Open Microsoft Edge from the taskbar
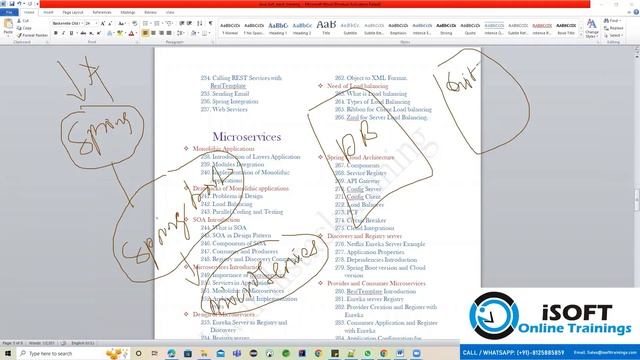 [171, 353]
